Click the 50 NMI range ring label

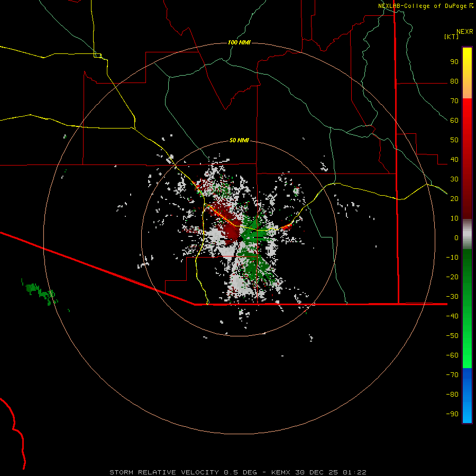pos(239,140)
